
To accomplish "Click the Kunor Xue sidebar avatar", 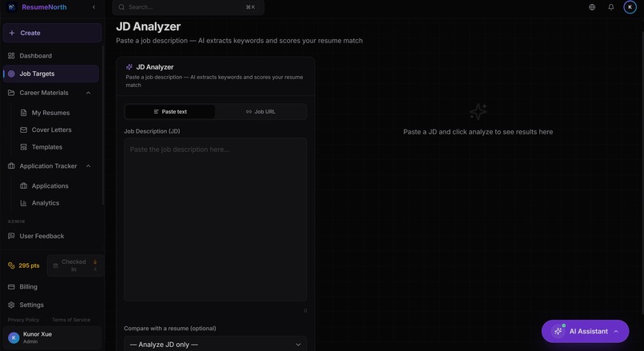I will 14,338.
